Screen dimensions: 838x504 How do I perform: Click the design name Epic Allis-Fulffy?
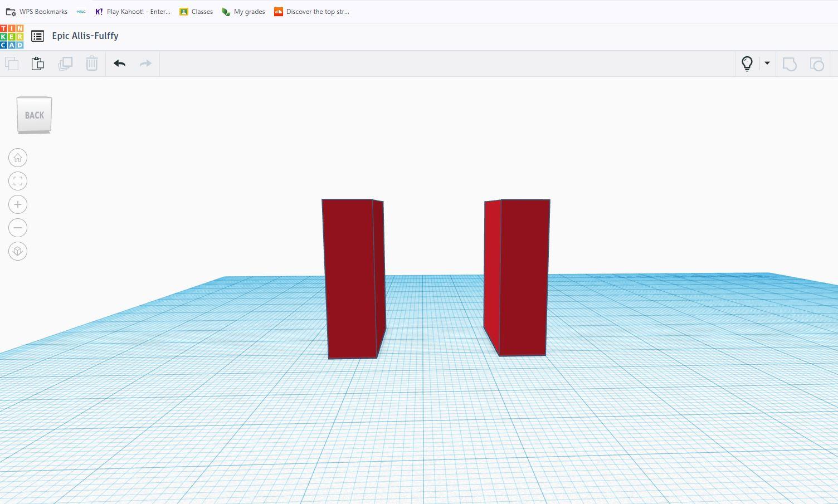tap(85, 36)
